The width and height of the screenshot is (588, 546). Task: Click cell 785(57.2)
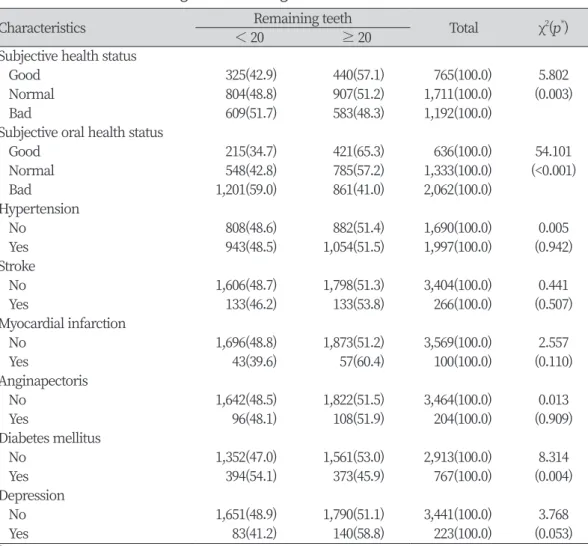pyautogui.click(x=358, y=171)
